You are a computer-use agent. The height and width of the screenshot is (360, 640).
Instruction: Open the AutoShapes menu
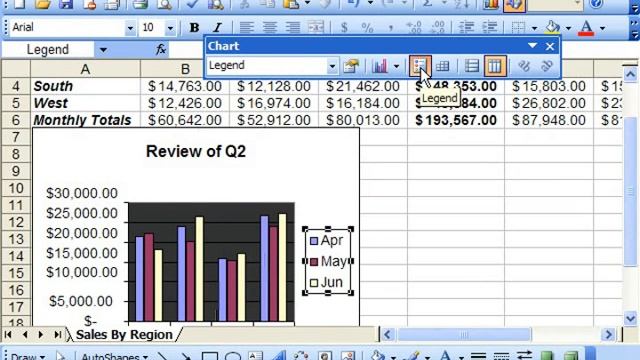coord(114,356)
